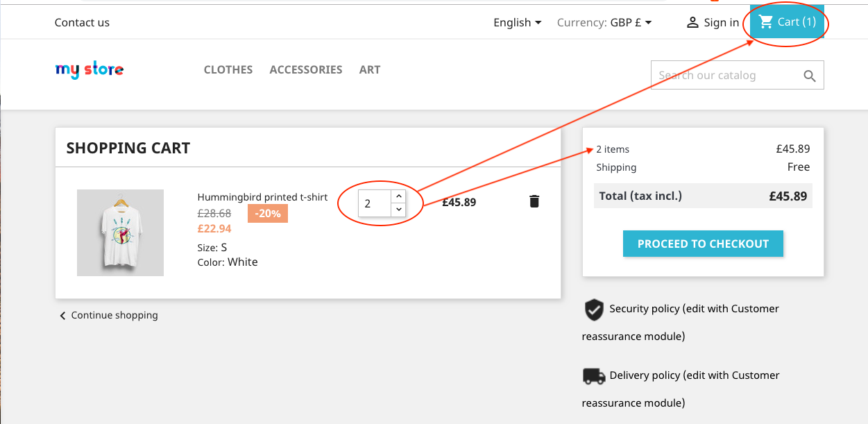Open the English language dropdown
Viewport: 868px width, 424px height.
(x=517, y=22)
